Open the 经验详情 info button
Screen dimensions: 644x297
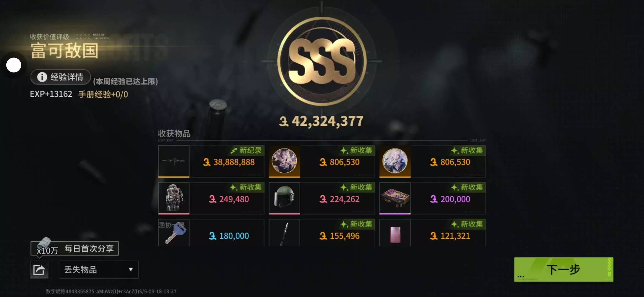(x=61, y=77)
